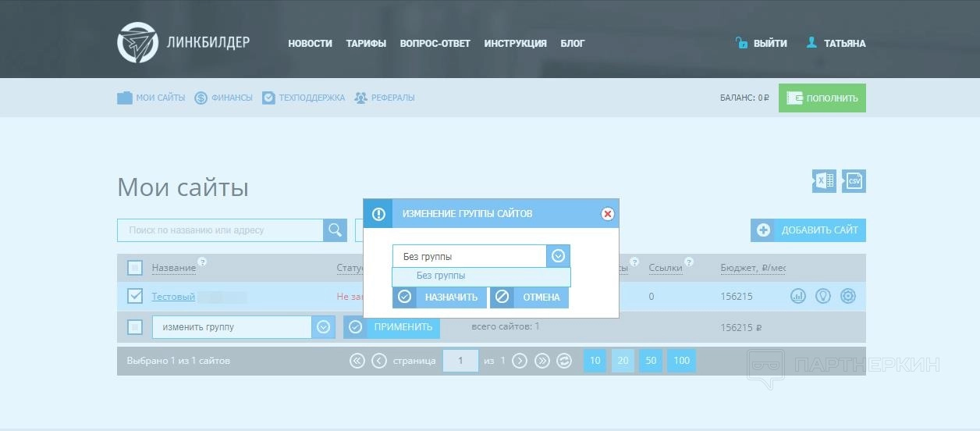Click the Linkbuilder logo icon
Viewport: 980px width, 431px height.
pos(137,42)
